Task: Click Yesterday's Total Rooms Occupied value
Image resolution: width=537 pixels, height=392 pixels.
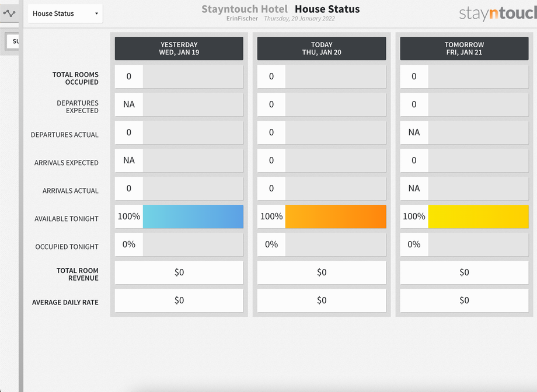Action: (129, 76)
